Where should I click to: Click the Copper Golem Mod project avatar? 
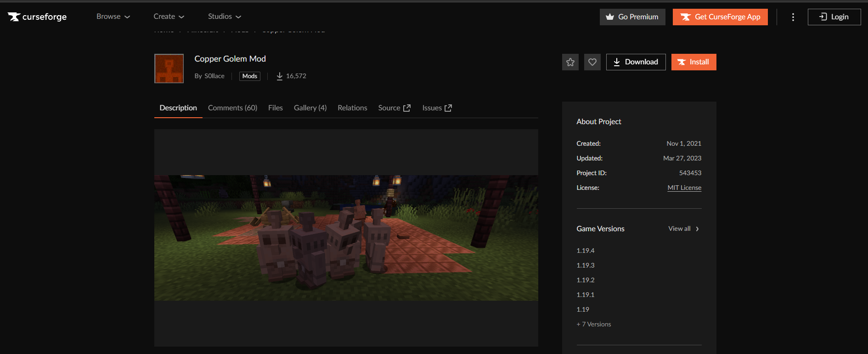point(169,69)
